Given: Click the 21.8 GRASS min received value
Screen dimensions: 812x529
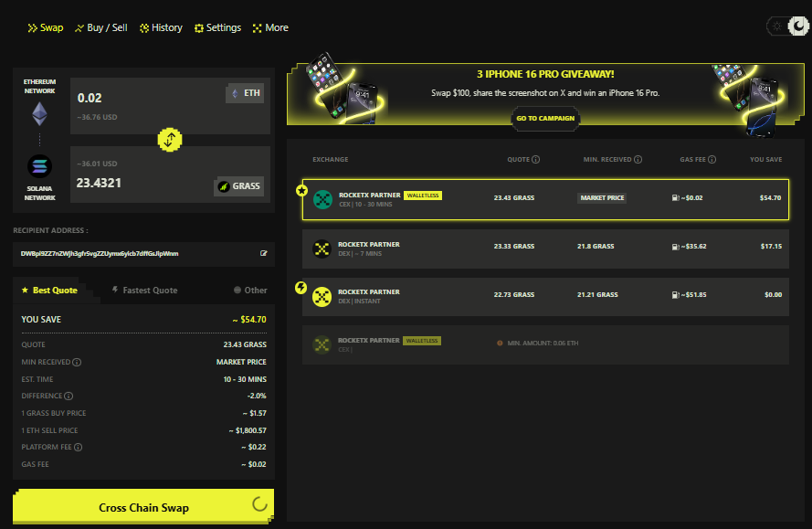Looking at the screenshot, I should coord(596,246).
